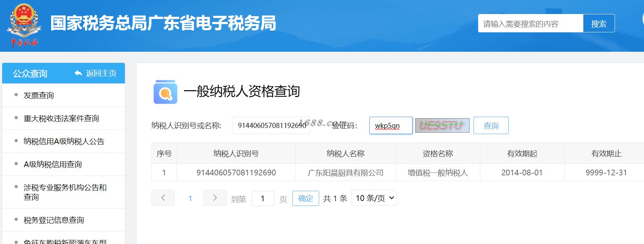This screenshot has height=244, width=644.
Task: Click the 搜索 button in header
Action: point(599,23)
